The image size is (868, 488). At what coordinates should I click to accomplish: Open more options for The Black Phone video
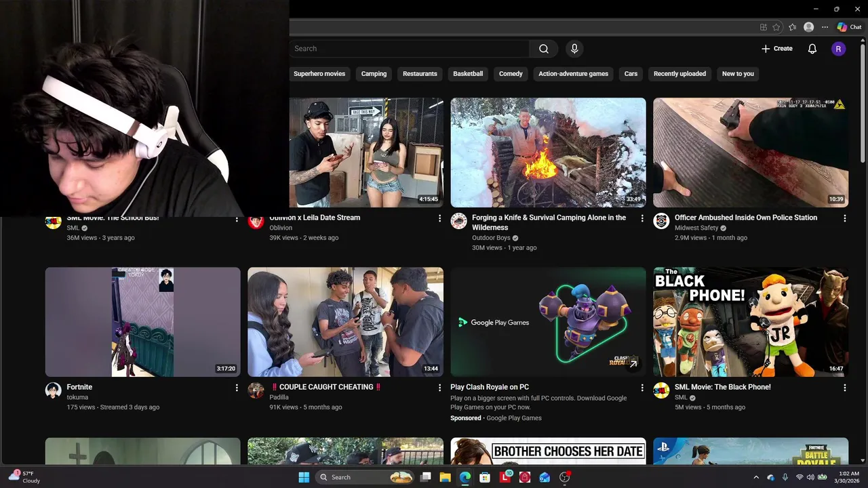(845, 388)
